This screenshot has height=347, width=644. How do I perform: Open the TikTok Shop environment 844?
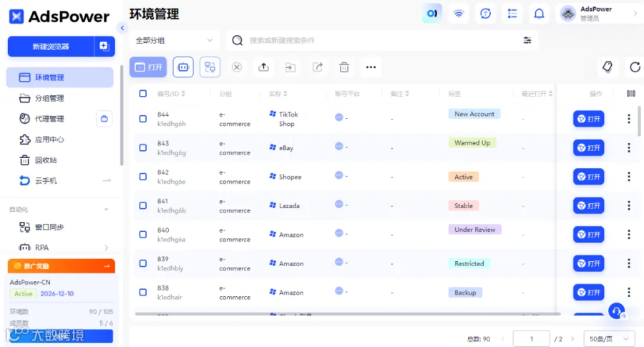pos(589,119)
